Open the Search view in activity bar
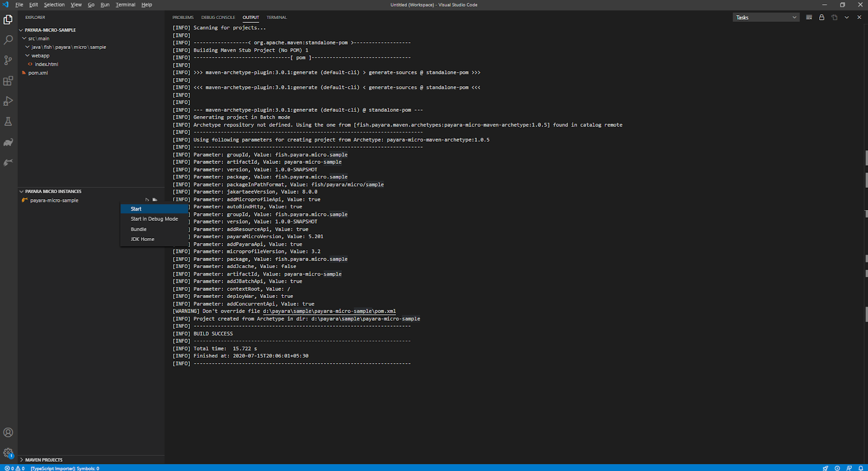The width and height of the screenshot is (868, 471). point(8,40)
